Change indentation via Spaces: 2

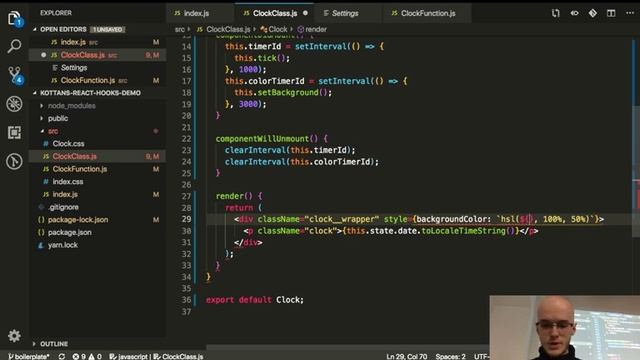(x=450, y=356)
